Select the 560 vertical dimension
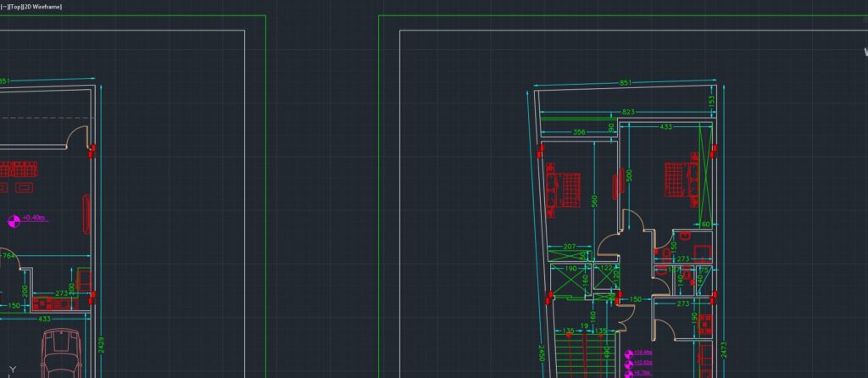The width and height of the screenshot is (868, 378). [x=594, y=201]
